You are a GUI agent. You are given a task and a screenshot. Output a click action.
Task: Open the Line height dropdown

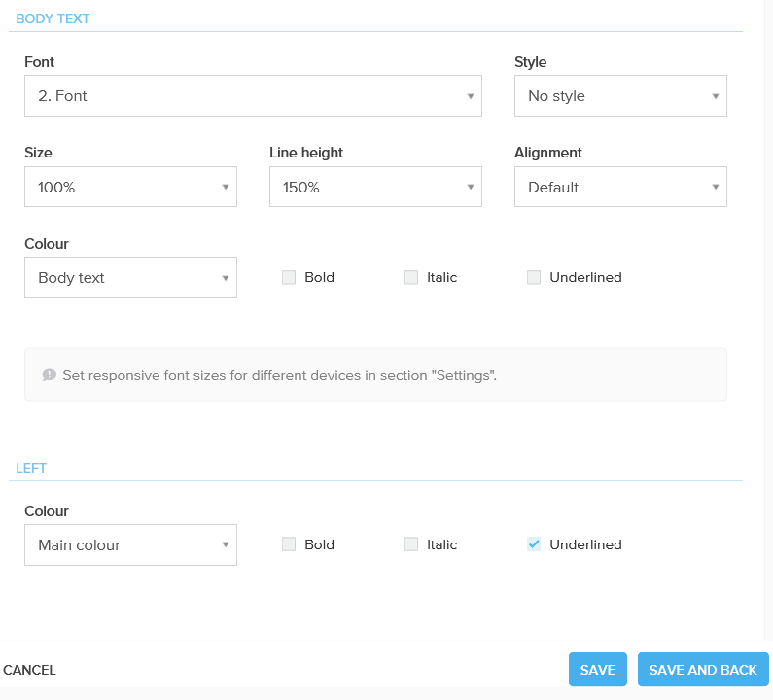coord(375,187)
